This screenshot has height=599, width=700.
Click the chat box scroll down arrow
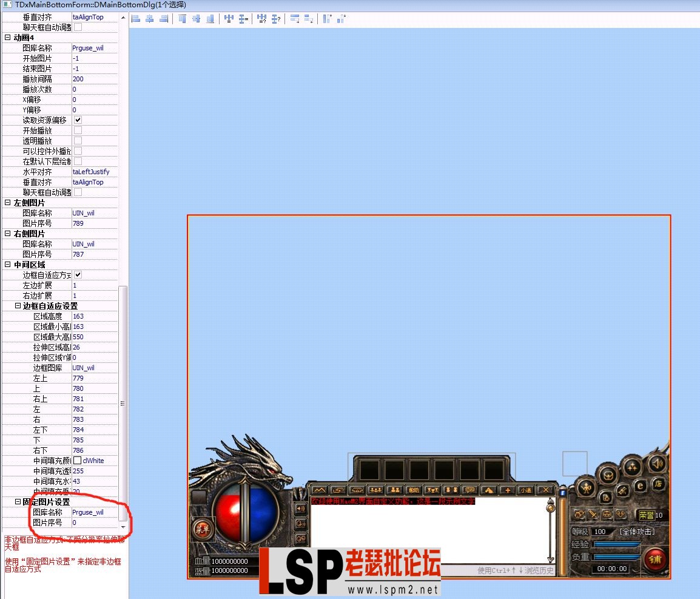[x=551, y=559]
